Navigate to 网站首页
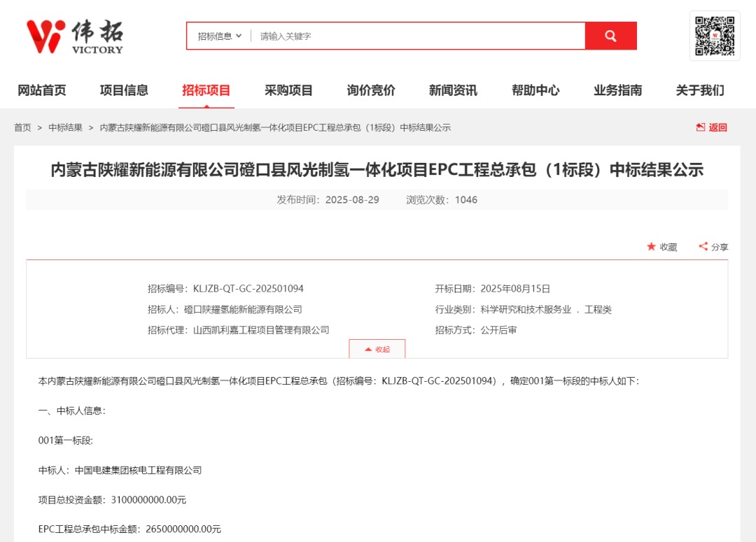756x542 pixels. [41, 90]
